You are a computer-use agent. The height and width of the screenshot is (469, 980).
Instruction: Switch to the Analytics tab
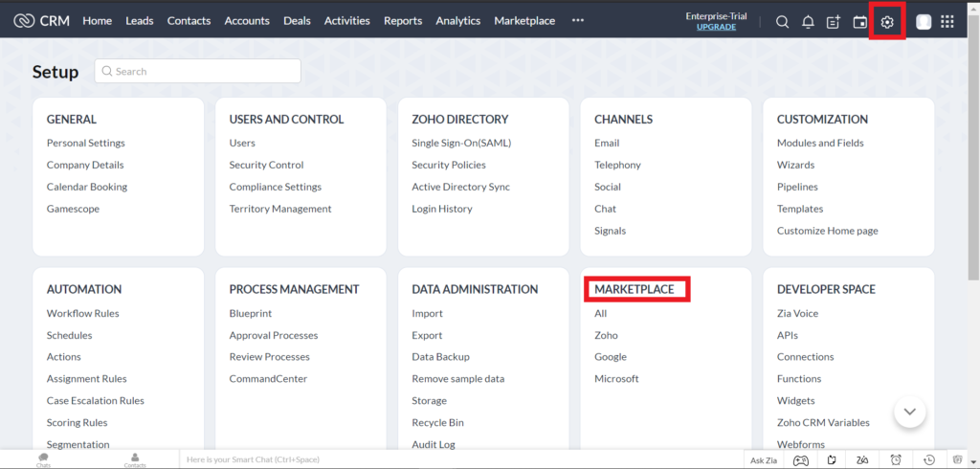tap(458, 21)
